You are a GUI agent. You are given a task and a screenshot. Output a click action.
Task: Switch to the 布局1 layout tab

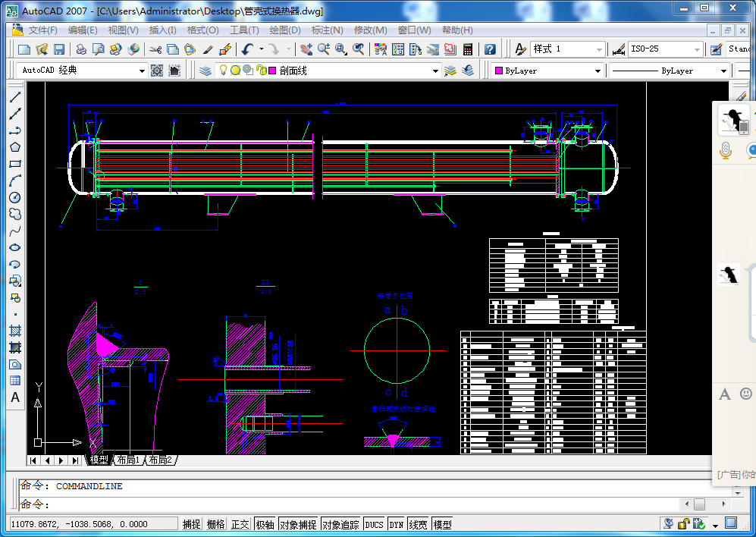127,460
